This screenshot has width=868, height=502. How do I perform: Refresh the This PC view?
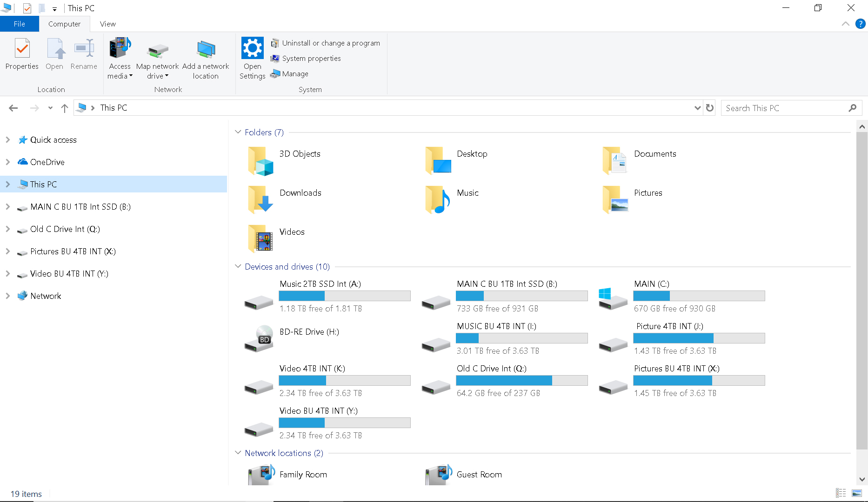pos(709,108)
